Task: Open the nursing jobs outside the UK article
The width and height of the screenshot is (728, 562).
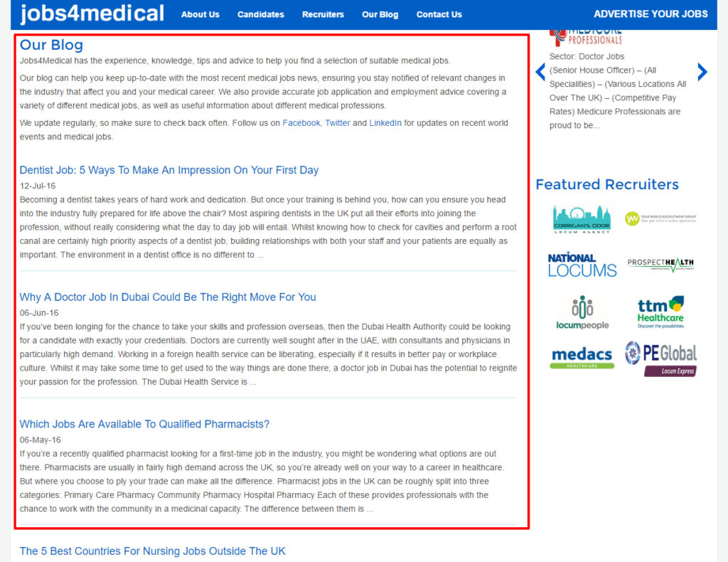Action: point(152,551)
